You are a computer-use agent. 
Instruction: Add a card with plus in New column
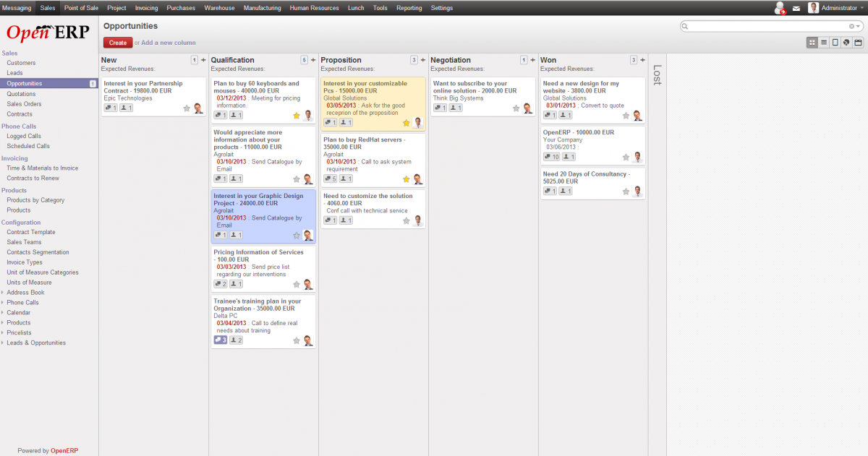[203, 60]
